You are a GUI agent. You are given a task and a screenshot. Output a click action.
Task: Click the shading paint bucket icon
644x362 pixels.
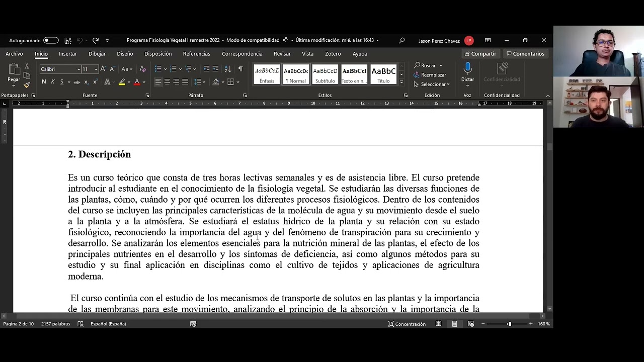[216, 82]
